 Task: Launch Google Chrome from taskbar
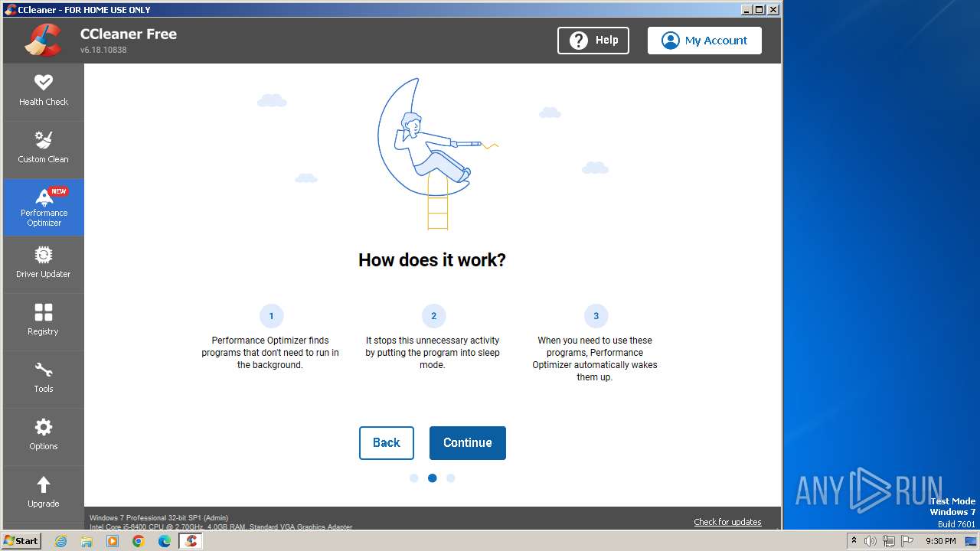[139, 541]
